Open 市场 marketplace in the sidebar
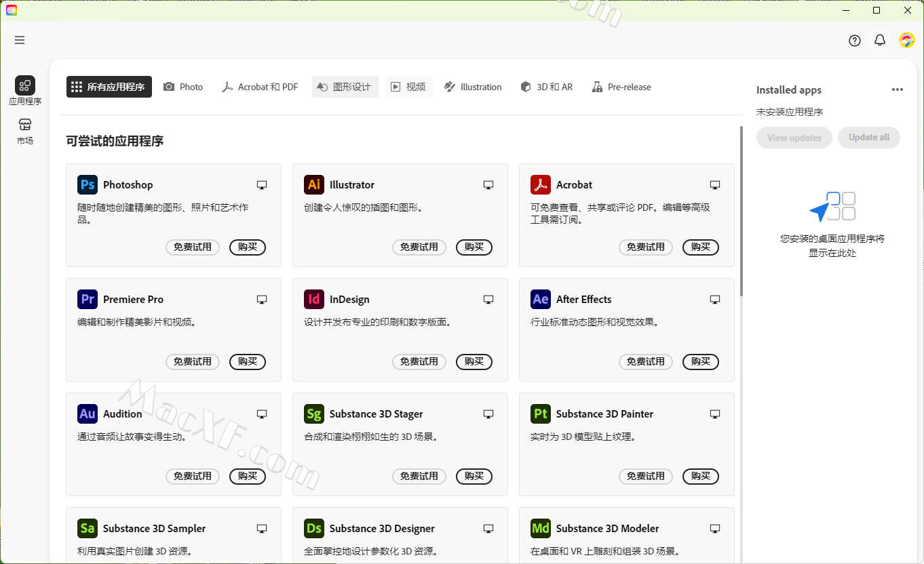Image resolution: width=924 pixels, height=564 pixels. point(25,130)
